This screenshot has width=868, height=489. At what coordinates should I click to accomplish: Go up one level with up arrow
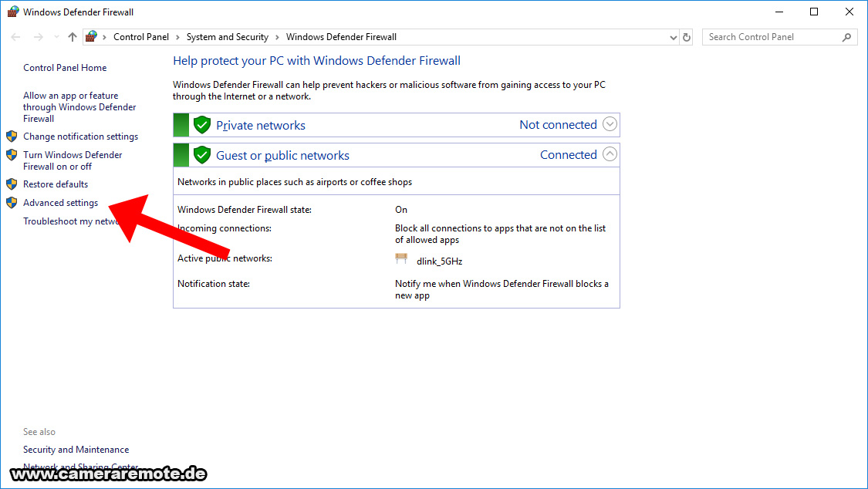tap(72, 37)
